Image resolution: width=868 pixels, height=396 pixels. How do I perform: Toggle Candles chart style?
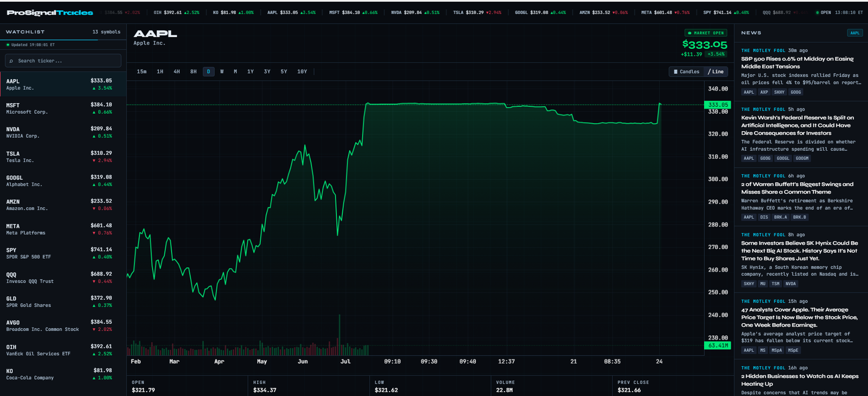pos(686,72)
